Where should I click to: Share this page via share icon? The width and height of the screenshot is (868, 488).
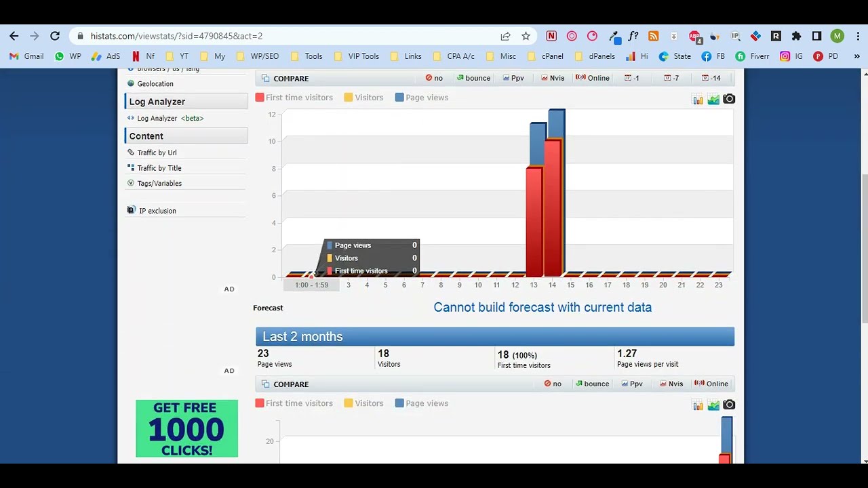tap(505, 36)
